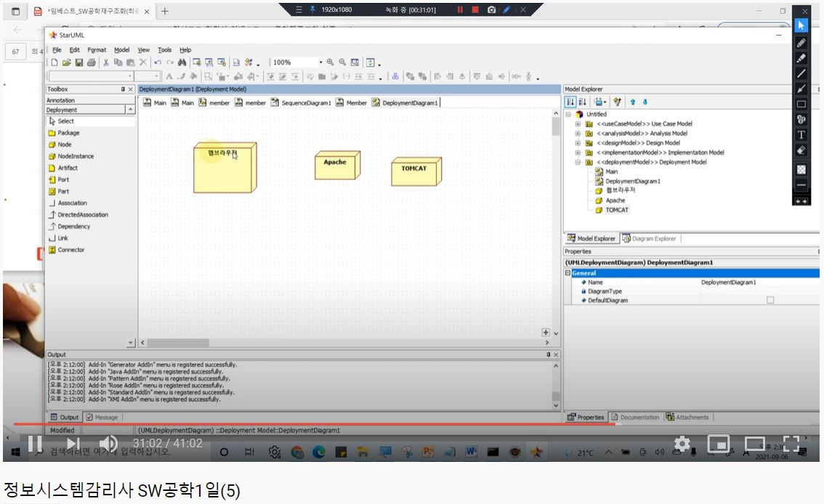Select the Connector tool in Toolbox
This screenshot has width=824, height=504.
(x=67, y=250)
